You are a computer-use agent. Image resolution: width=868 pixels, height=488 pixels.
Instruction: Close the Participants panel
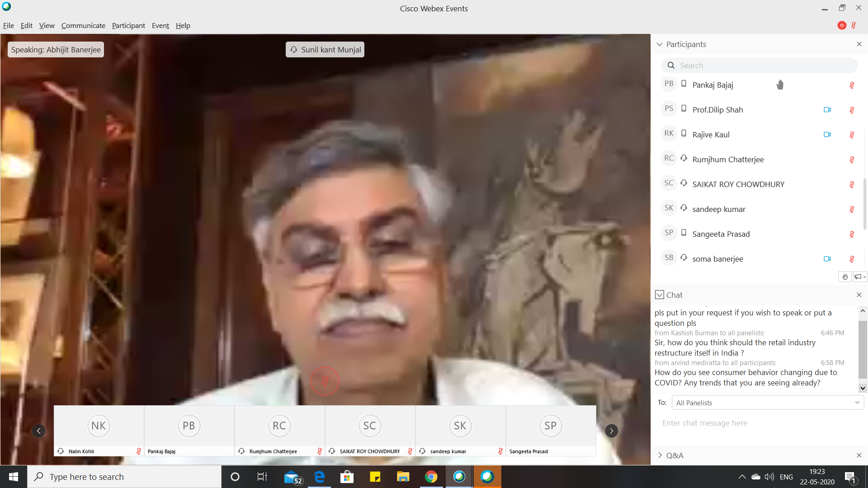pyautogui.click(x=859, y=44)
